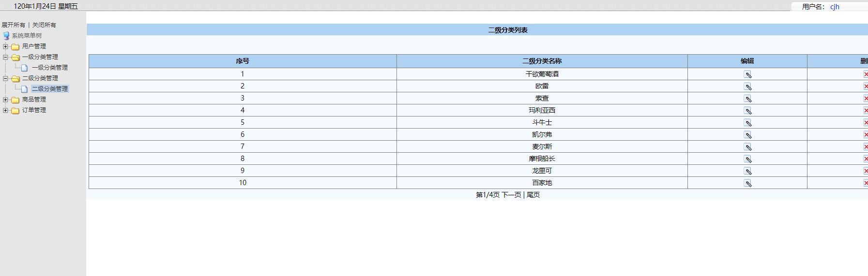Select the 用户管理 tree label
868x276 pixels.
click(34, 46)
